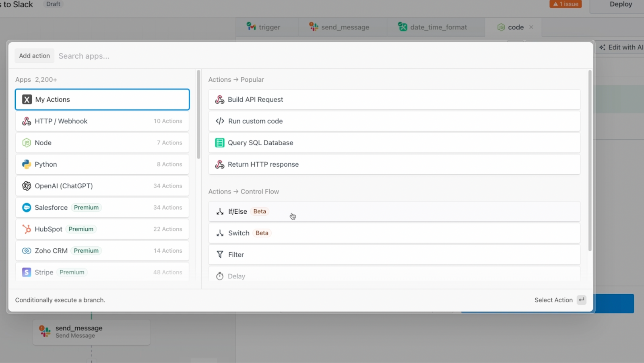Open the 1 issue warning badge
This screenshot has height=363, width=644.
(566, 4)
